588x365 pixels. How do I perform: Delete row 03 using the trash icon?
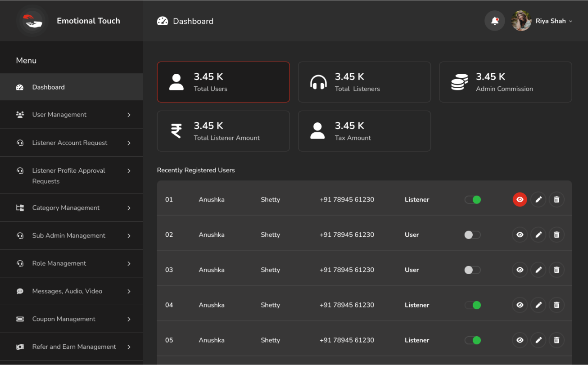556,270
